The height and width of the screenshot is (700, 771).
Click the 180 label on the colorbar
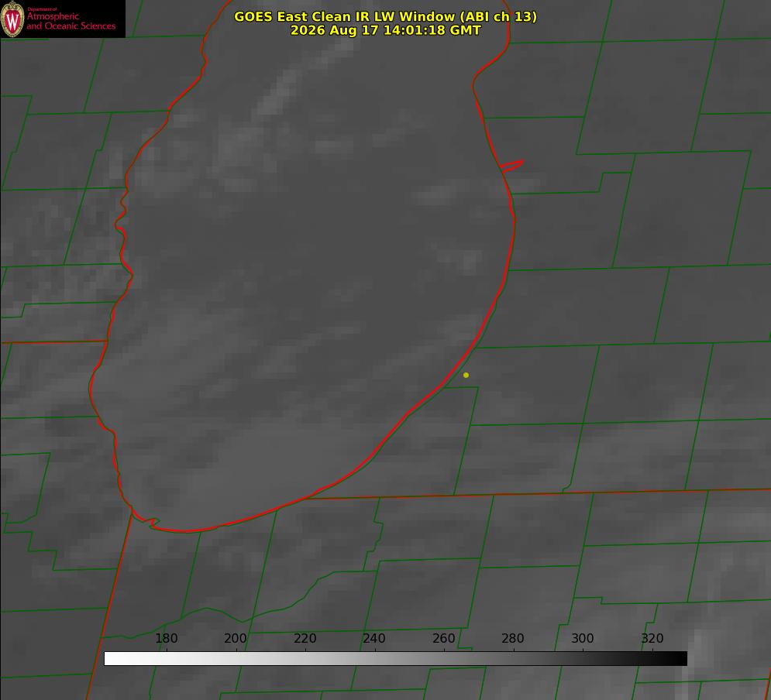166,638
